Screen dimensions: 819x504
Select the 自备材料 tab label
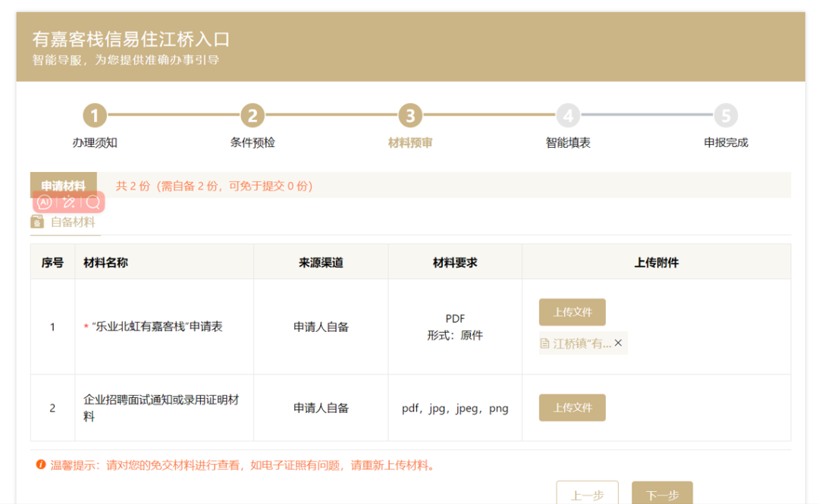[x=73, y=223]
